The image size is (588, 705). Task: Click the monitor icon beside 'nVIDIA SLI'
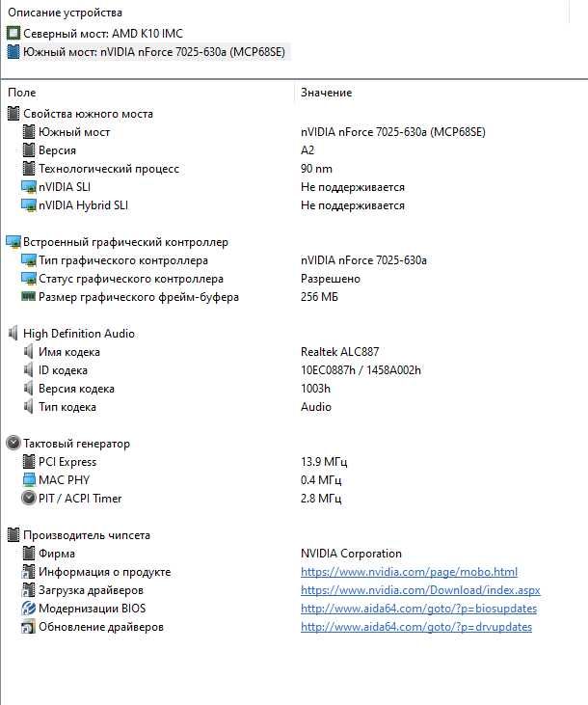pyautogui.click(x=28, y=187)
